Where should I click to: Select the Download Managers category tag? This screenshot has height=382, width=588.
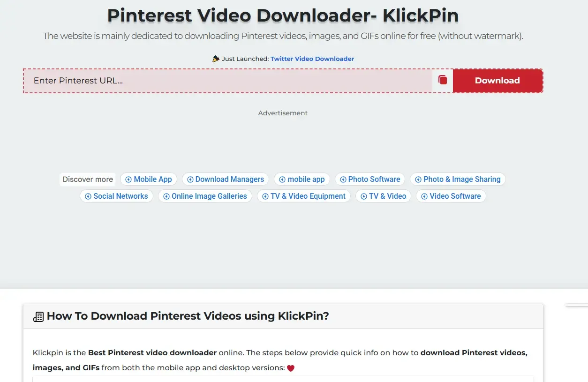[x=226, y=179]
